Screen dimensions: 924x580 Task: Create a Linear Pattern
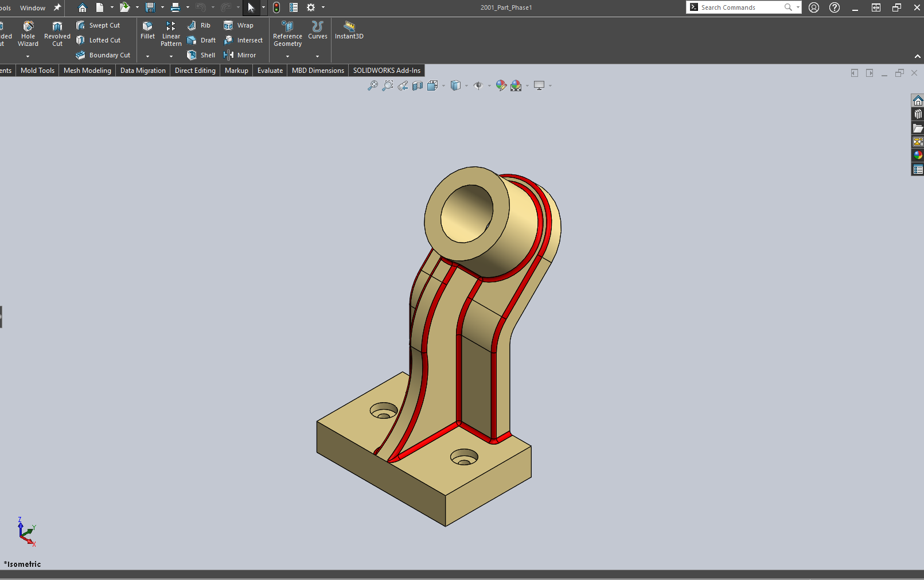[x=171, y=33]
